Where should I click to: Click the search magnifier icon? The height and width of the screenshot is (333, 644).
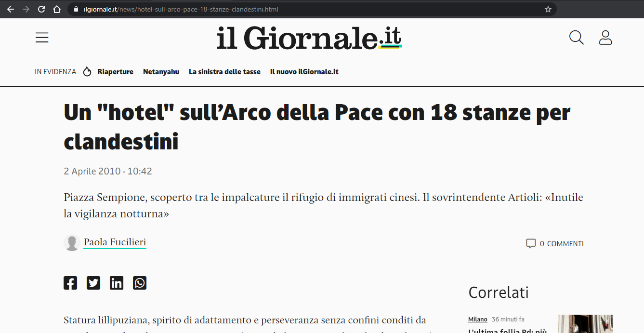pyautogui.click(x=576, y=38)
